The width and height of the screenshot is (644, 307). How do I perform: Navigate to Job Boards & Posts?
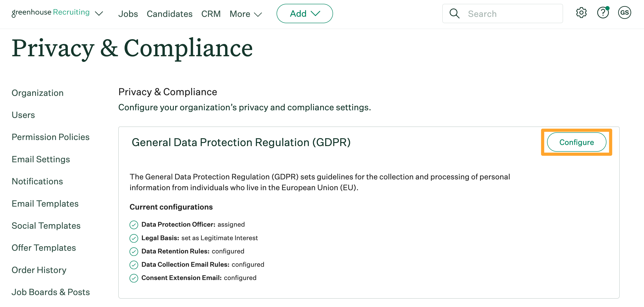51,292
